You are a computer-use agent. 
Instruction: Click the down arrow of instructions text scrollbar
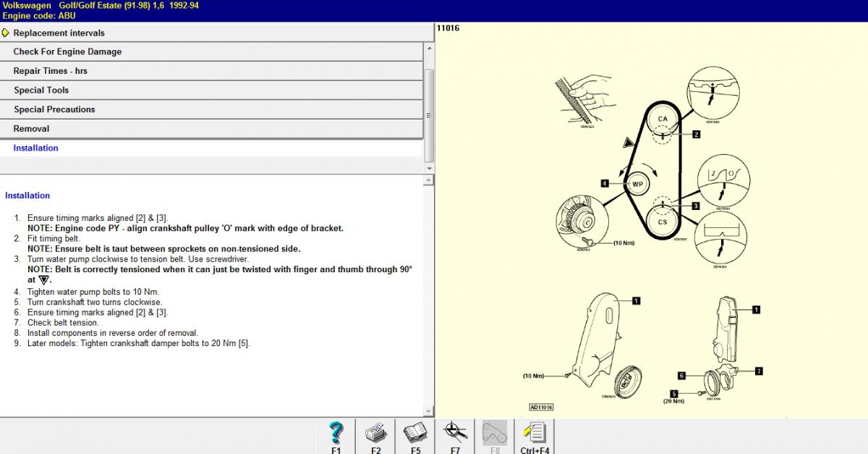click(429, 411)
